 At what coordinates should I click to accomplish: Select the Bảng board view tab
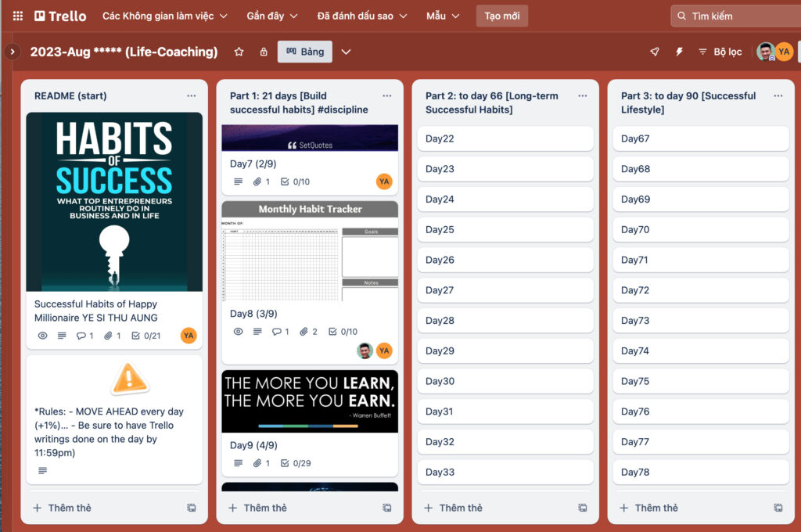(305, 52)
